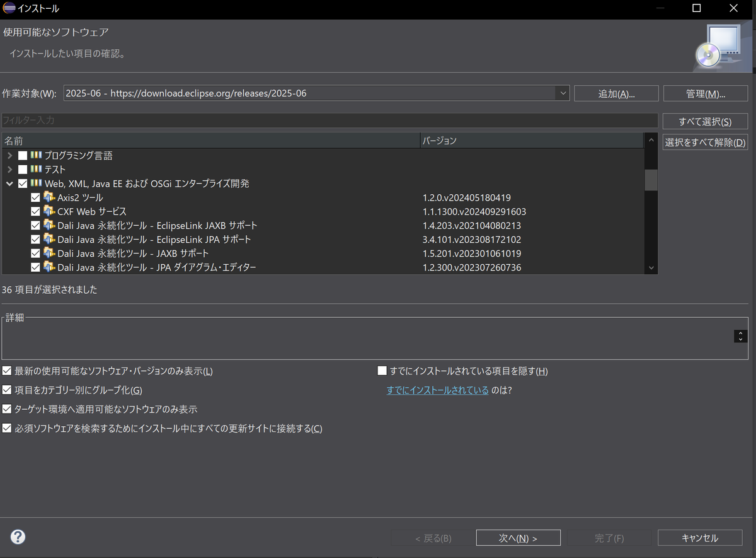Uncheck Dali JAXB サポート checkbox
Viewport: 756px width, 558px height.
click(x=35, y=253)
